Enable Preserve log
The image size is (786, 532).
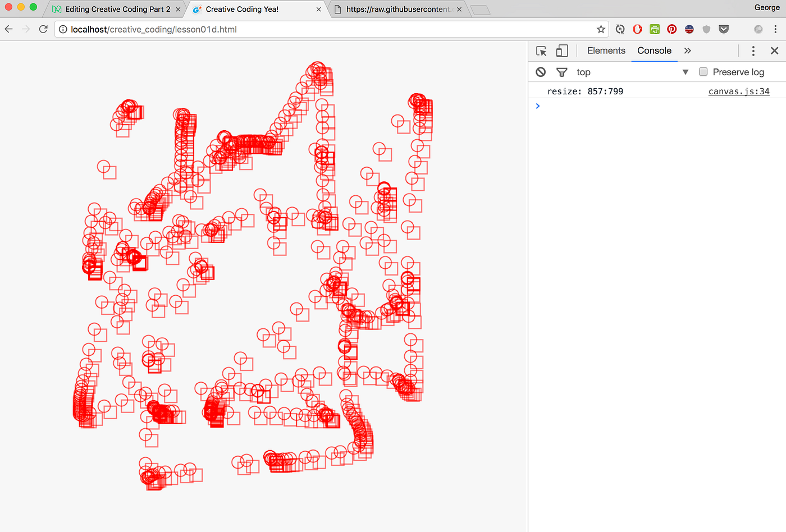click(703, 72)
